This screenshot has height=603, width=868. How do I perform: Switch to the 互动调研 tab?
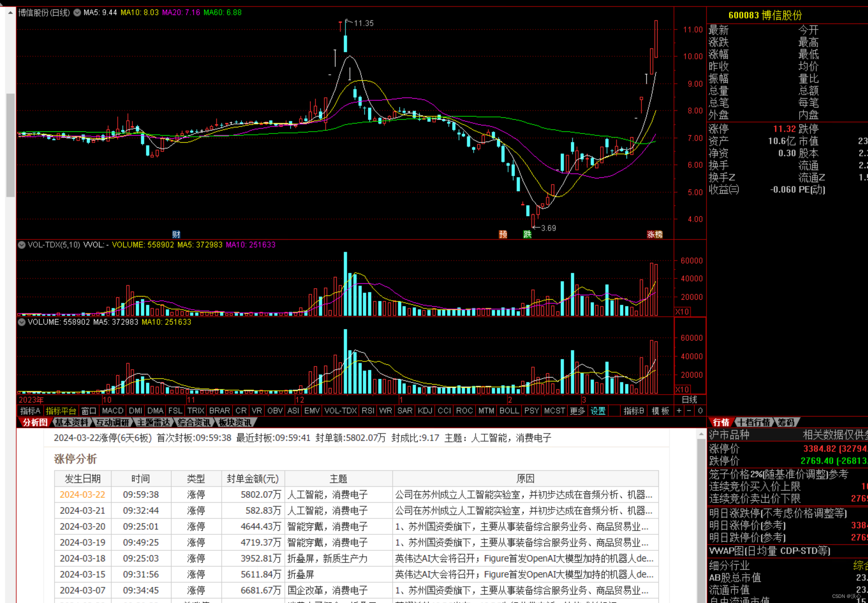(x=112, y=422)
